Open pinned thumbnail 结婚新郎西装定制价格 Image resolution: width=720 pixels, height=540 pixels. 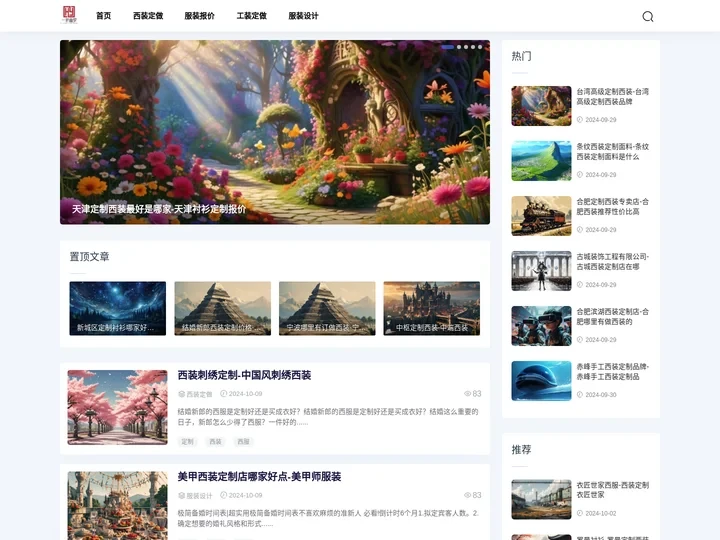[x=223, y=308]
